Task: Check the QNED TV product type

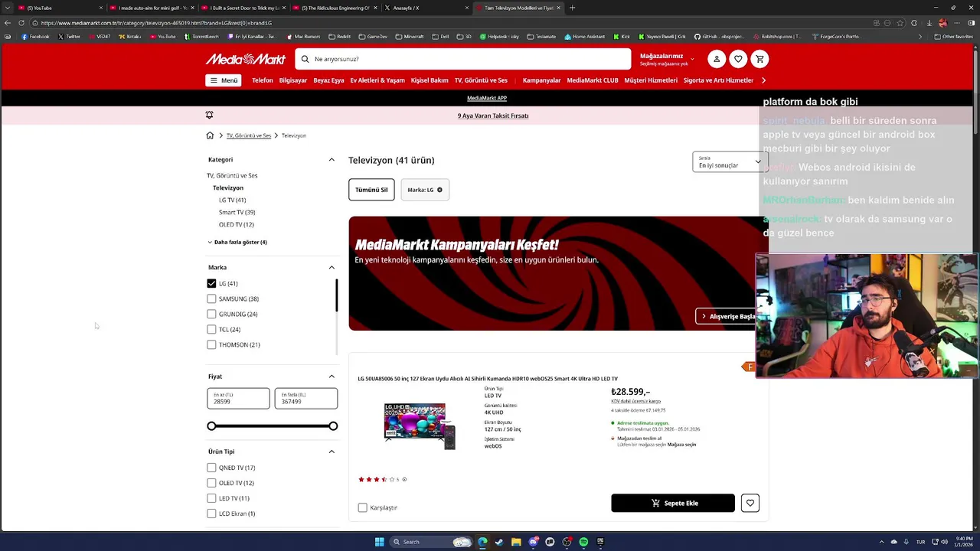Action: coord(211,468)
